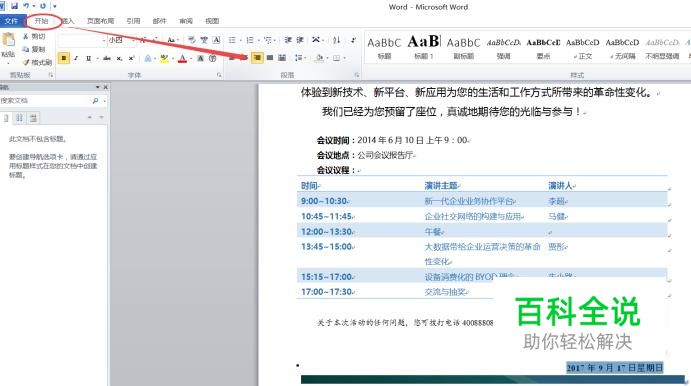The width and height of the screenshot is (691, 386).
Task: Click Cut (剪切) in clipboard group
Action: pos(34,36)
